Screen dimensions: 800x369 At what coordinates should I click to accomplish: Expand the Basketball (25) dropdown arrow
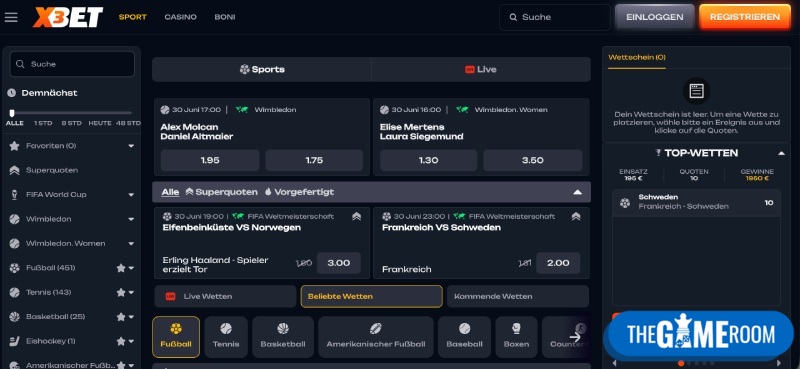(x=131, y=317)
